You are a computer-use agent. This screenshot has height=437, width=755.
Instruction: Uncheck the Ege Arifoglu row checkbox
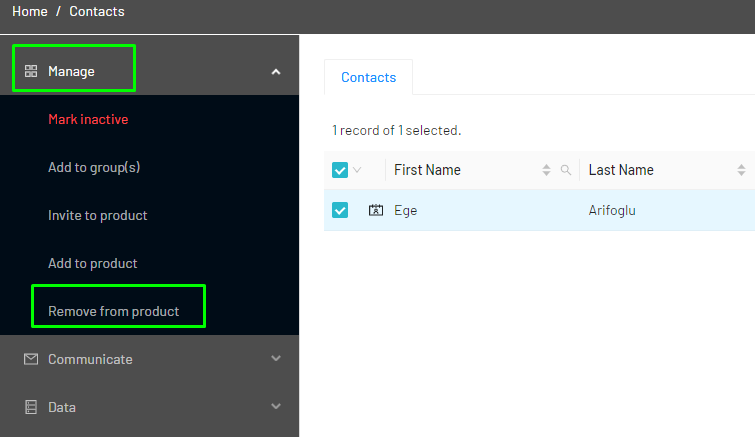(x=340, y=210)
